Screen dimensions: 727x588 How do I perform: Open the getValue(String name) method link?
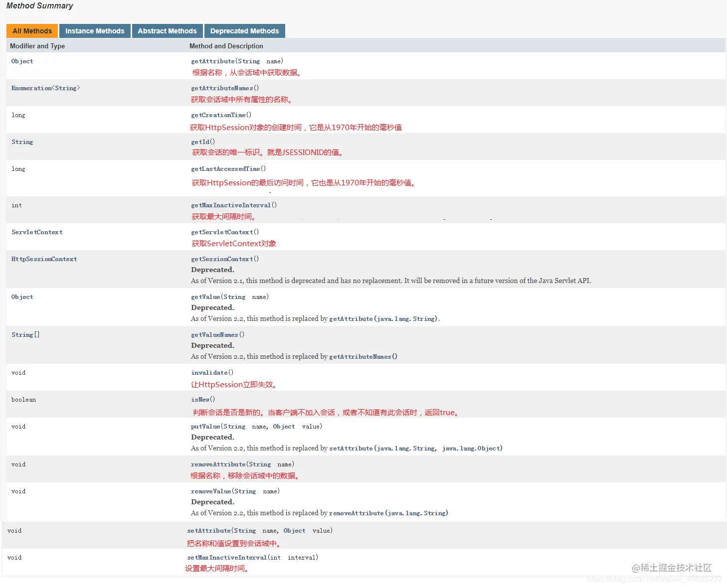click(205, 297)
